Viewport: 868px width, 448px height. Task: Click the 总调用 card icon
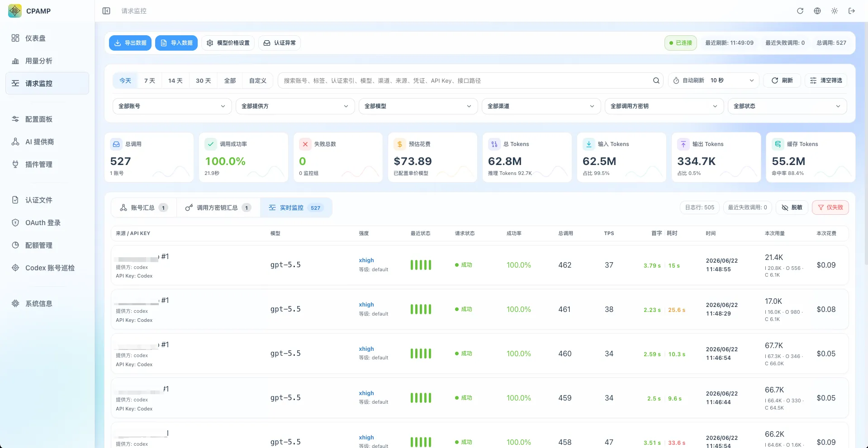(116, 144)
